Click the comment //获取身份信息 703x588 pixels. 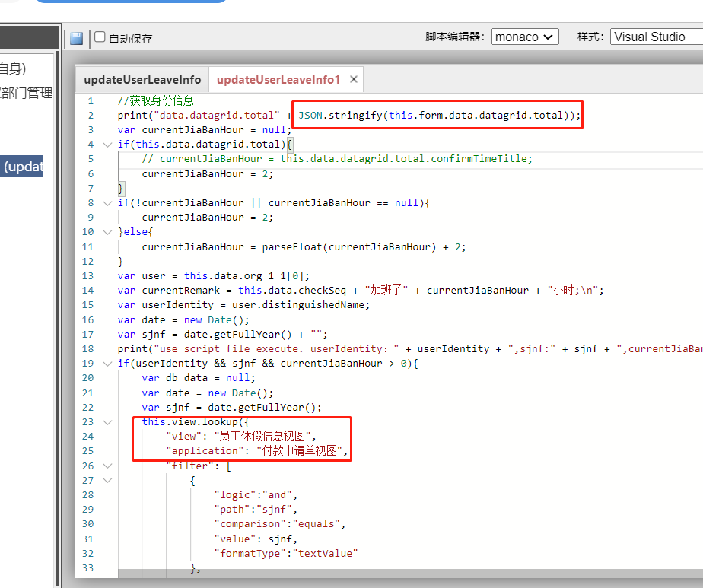[x=155, y=101]
